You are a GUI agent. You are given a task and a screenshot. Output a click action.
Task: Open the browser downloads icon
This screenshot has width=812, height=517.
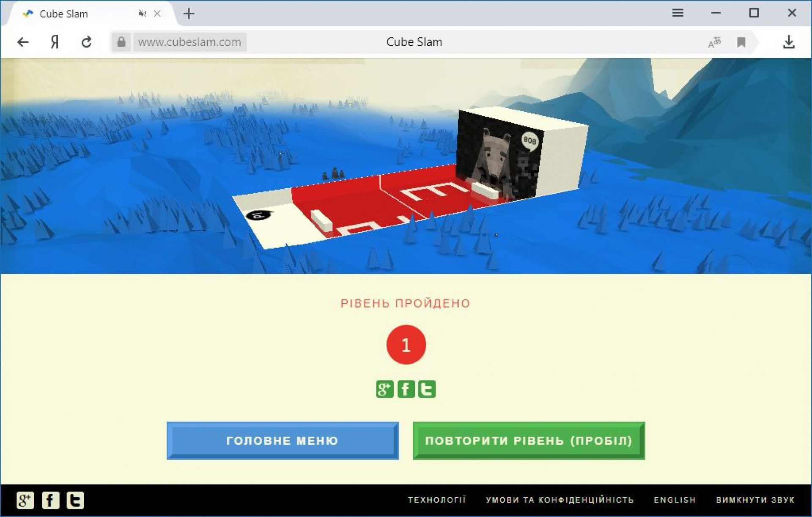coord(789,42)
